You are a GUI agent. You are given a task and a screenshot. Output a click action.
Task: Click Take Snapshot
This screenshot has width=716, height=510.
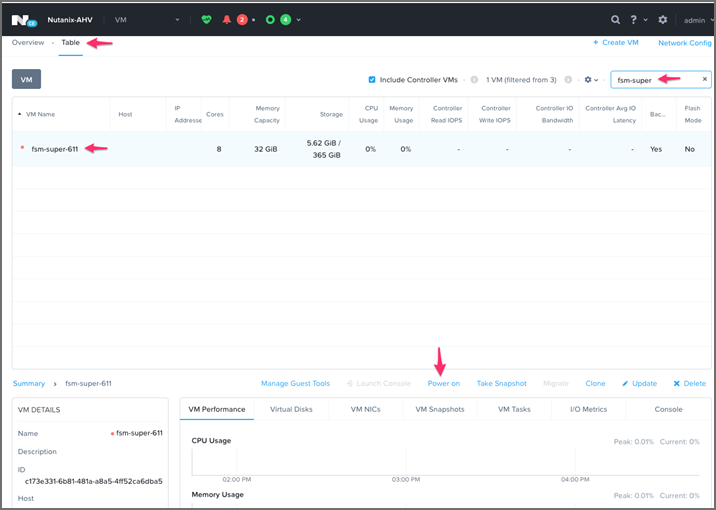coord(501,384)
